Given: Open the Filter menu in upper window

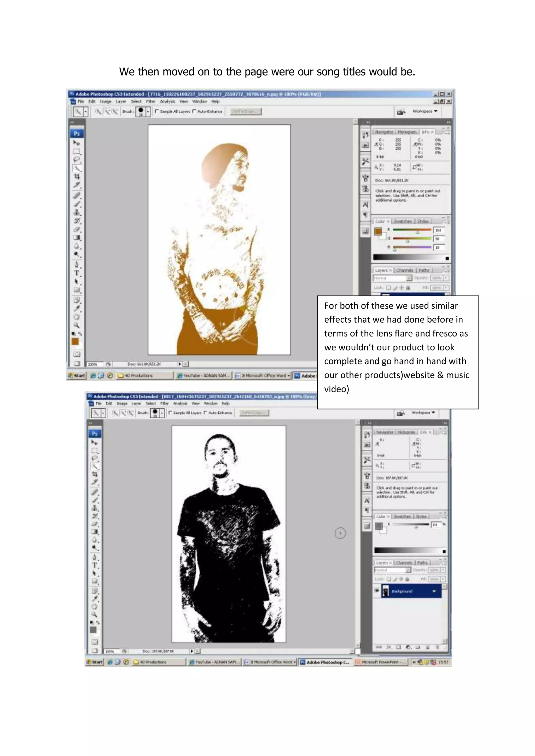Looking at the screenshot, I should click(x=150, y=101).
